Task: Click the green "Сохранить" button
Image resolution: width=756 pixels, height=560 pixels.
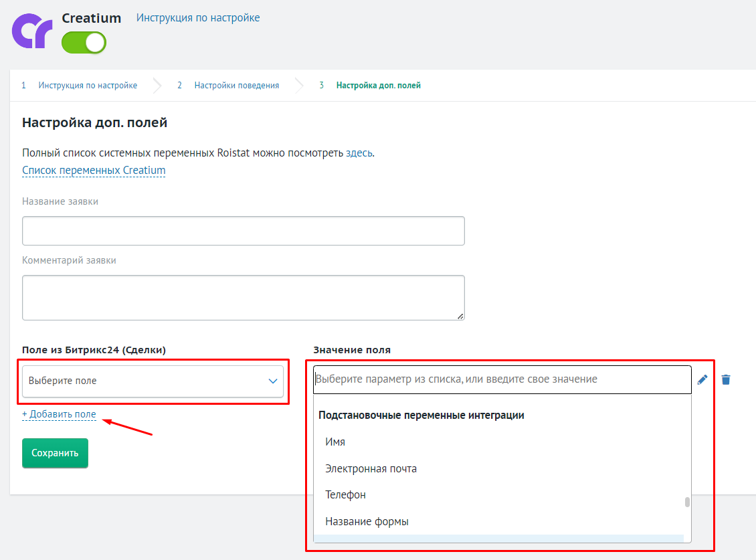Action: (55, 453)
